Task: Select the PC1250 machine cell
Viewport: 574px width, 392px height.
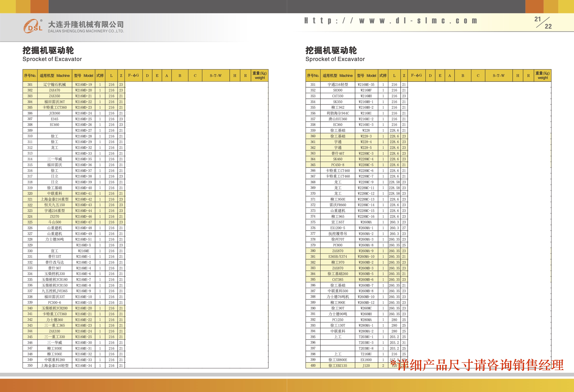Action: tap(338, 320)
